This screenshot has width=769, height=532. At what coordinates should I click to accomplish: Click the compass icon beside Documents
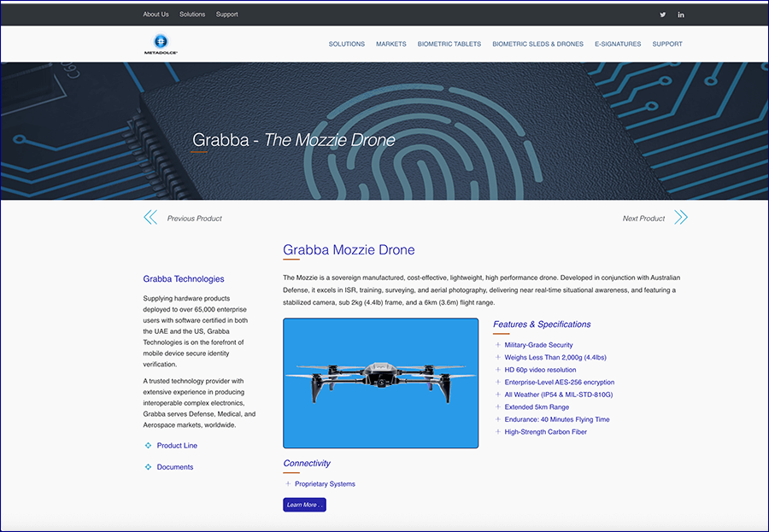pyautogui.click(x=147, y=467)
